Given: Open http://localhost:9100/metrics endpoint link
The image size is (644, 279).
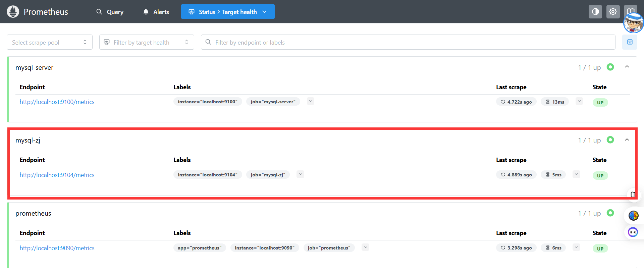Looking at the screenshot, I should coord(57,102).
